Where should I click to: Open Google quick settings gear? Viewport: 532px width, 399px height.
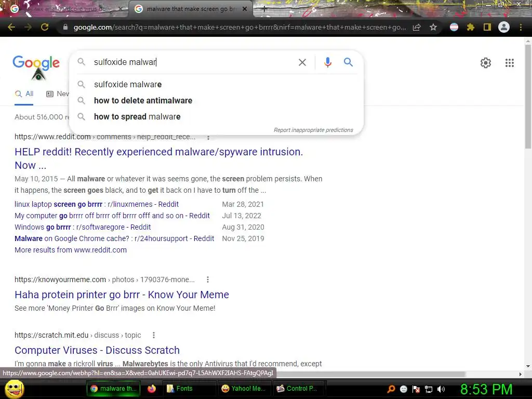pyautogui.click(x=486, y=63)
